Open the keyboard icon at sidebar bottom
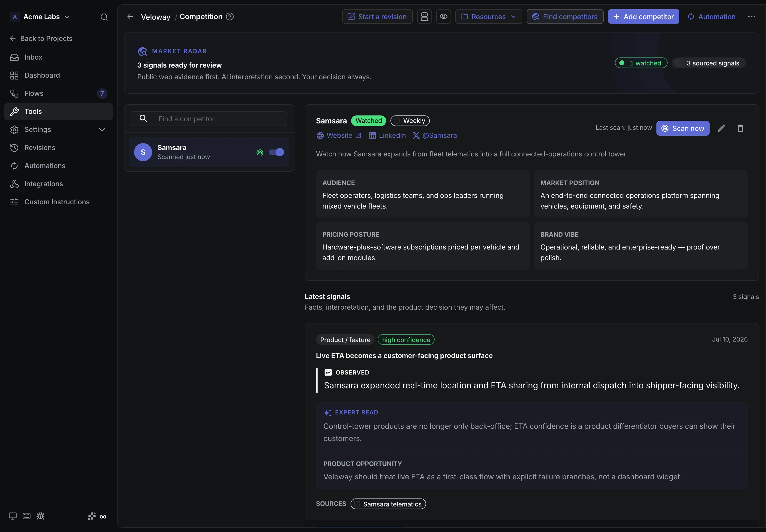766x532 pixels. (x=26, y=516)
